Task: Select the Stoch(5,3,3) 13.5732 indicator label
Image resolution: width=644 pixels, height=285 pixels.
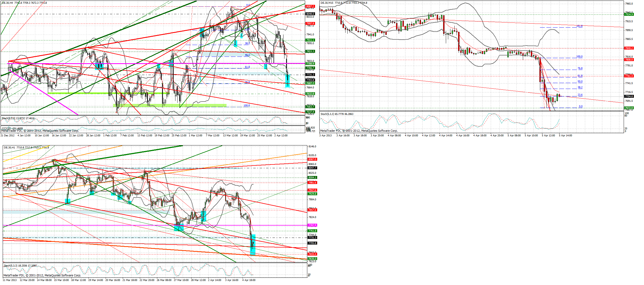Action: coord(18,118)
